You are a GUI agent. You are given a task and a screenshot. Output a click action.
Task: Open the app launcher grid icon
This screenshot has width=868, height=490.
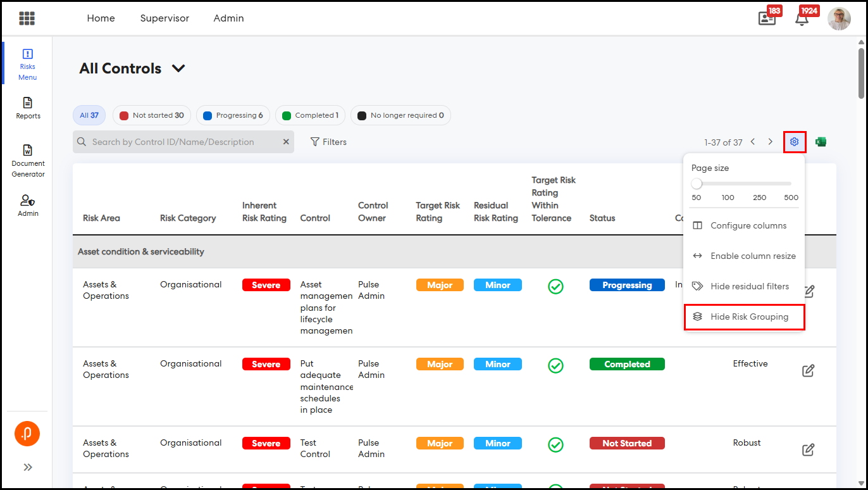click(x=27, y=18)
